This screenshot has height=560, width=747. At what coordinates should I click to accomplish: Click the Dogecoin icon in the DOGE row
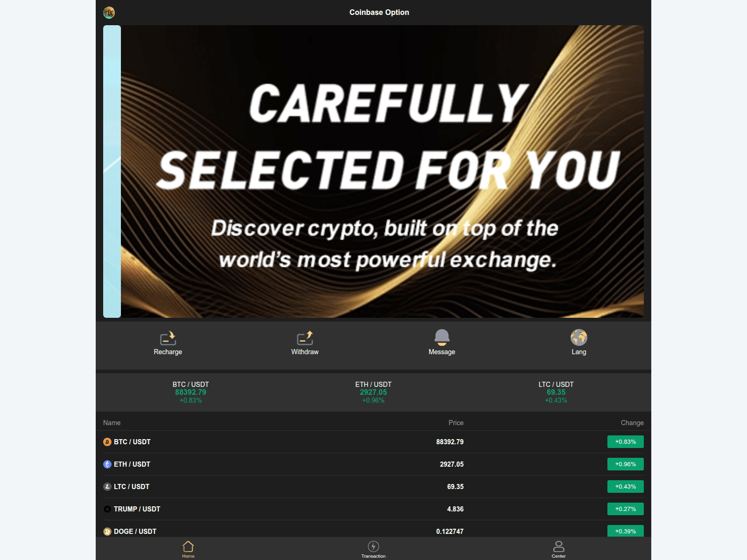tap(107, 532)
